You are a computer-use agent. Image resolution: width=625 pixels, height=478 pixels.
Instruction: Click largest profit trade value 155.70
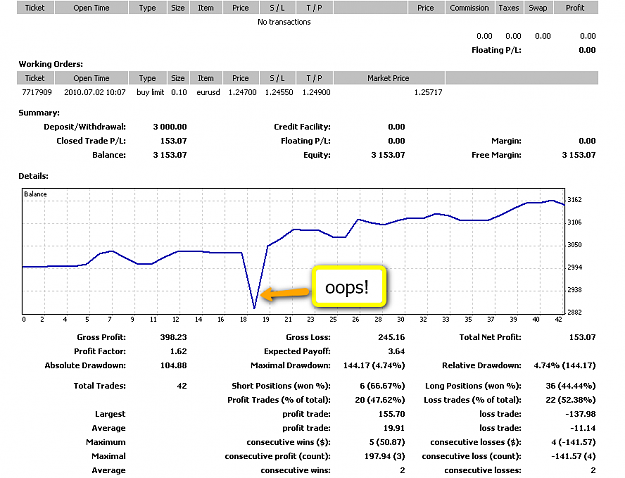pyautogui.click(x=391, y=414)
